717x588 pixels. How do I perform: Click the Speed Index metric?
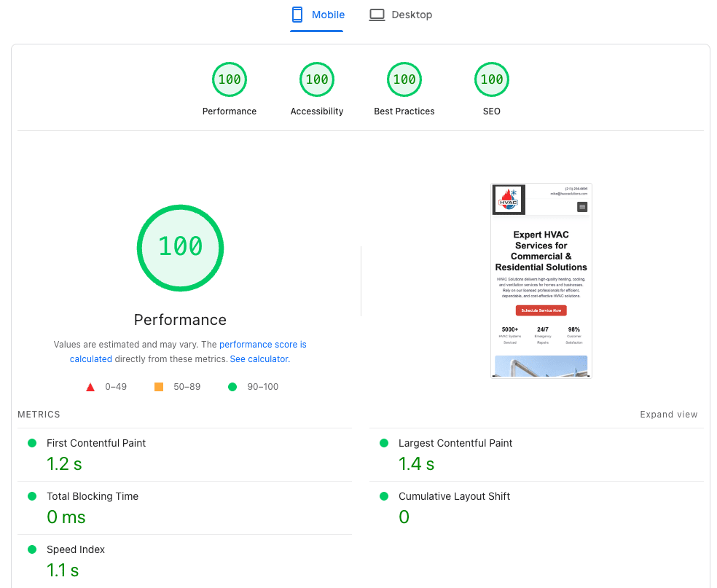[x=76, y=549]
